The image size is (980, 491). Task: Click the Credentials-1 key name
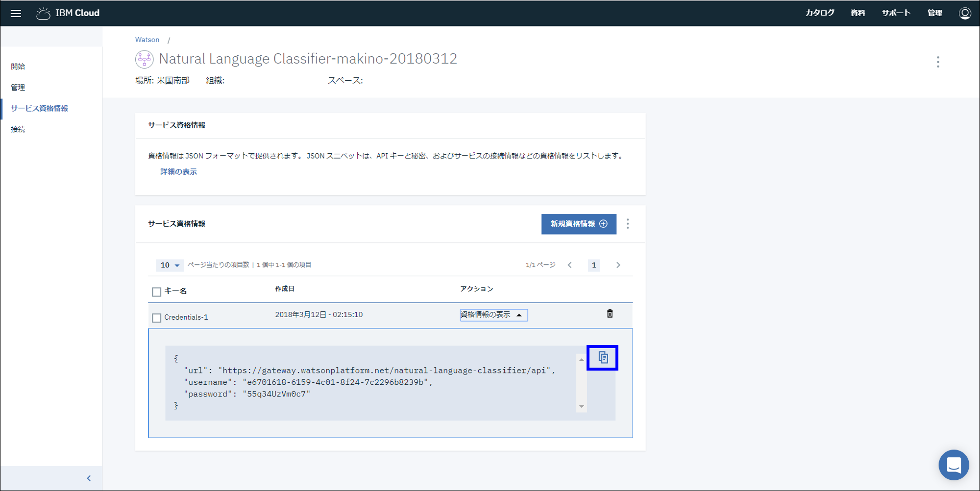click(x=186, y=317)
